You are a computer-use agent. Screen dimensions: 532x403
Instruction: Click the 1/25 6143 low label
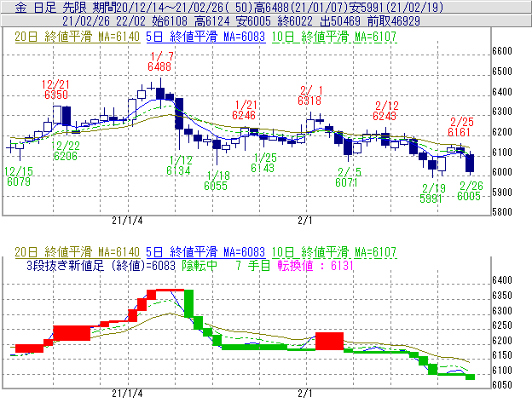tap(263, 163)
